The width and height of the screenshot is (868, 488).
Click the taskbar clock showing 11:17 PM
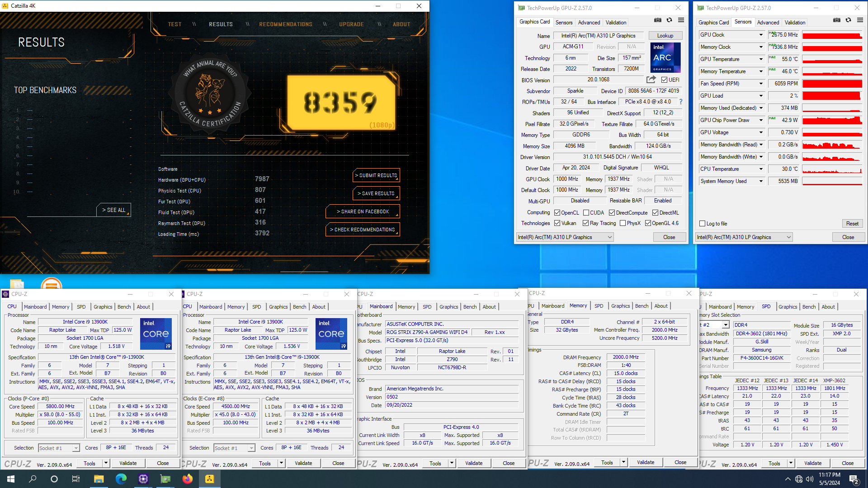[x=829, y=479]
